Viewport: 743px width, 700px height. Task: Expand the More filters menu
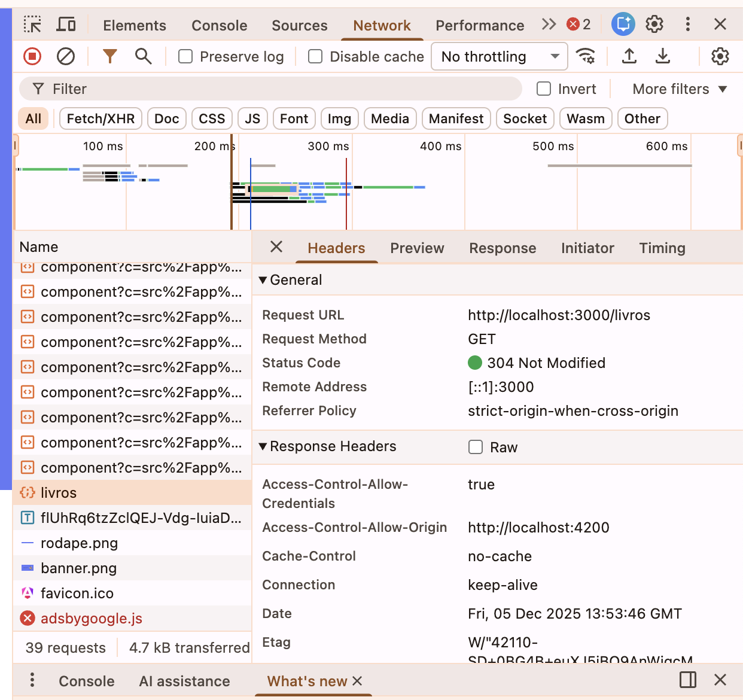pyautogui.click(x=679, y=89)
